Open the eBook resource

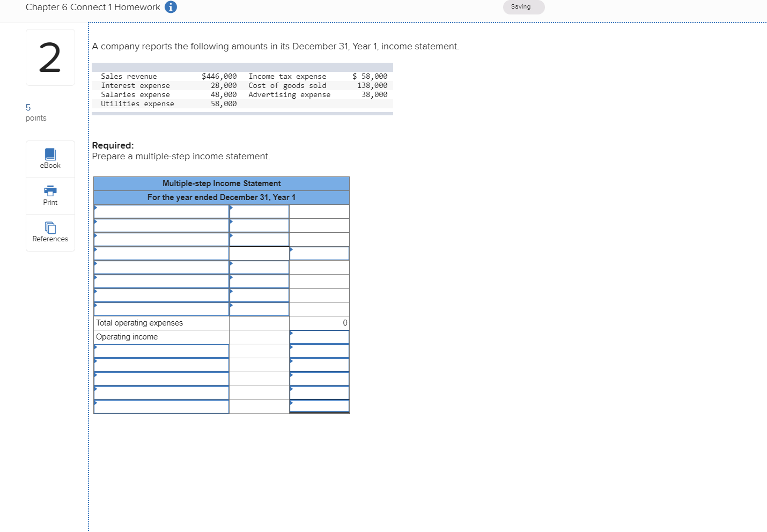point(50,159)
